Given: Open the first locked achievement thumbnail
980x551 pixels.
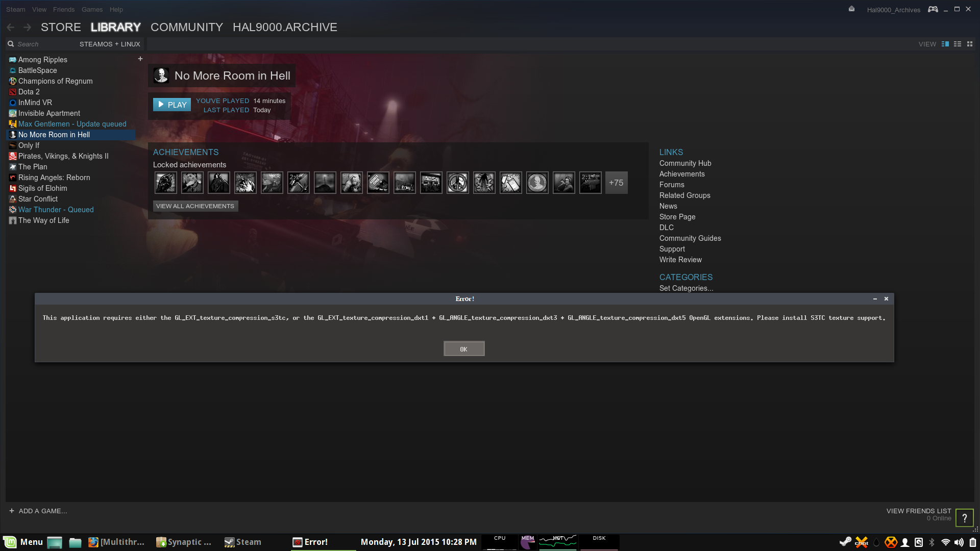Looking at the screenshot, I should 166,183.
